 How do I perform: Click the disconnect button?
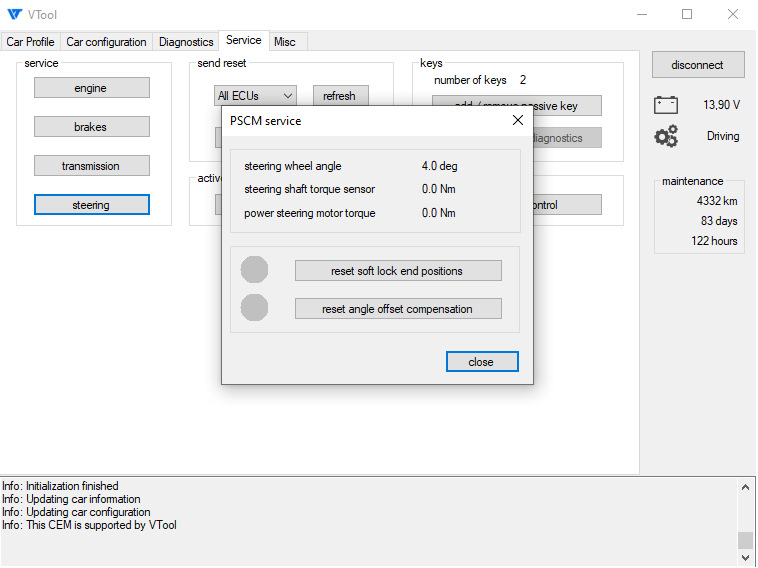tap(697, 65)
